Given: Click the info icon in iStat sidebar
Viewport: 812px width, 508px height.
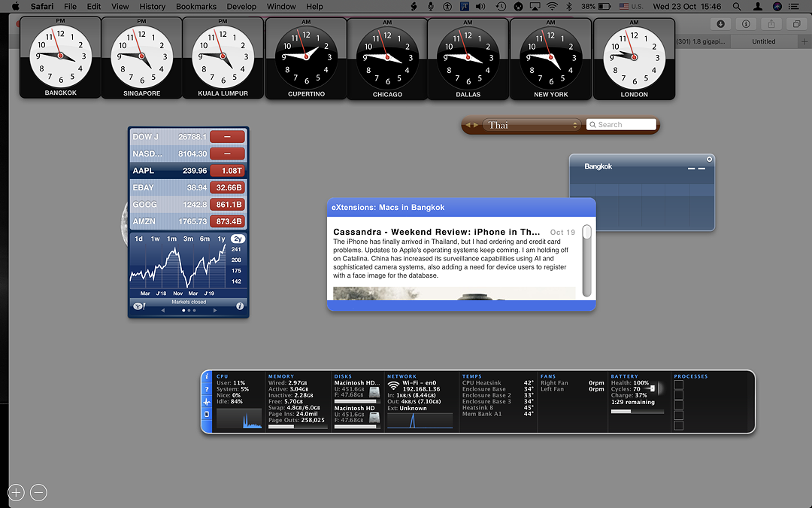Looking at the screenshot, I should coord(207,377).
